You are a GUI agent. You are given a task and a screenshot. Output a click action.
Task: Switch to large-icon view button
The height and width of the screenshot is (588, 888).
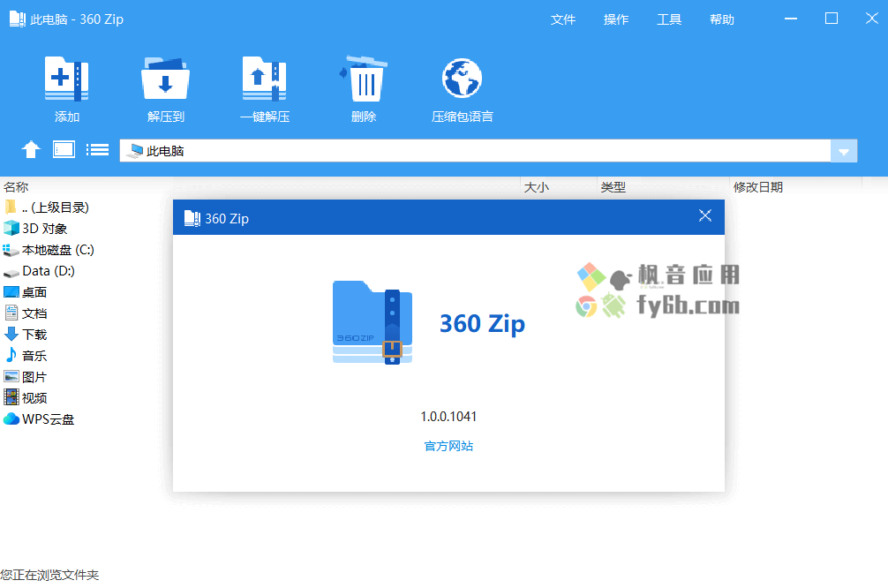pyautogui.click(x=64, y=150)
